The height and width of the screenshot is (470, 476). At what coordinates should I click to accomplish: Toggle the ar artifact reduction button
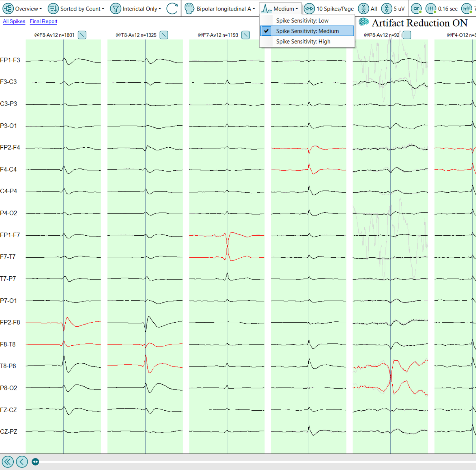tap(416, 9)
